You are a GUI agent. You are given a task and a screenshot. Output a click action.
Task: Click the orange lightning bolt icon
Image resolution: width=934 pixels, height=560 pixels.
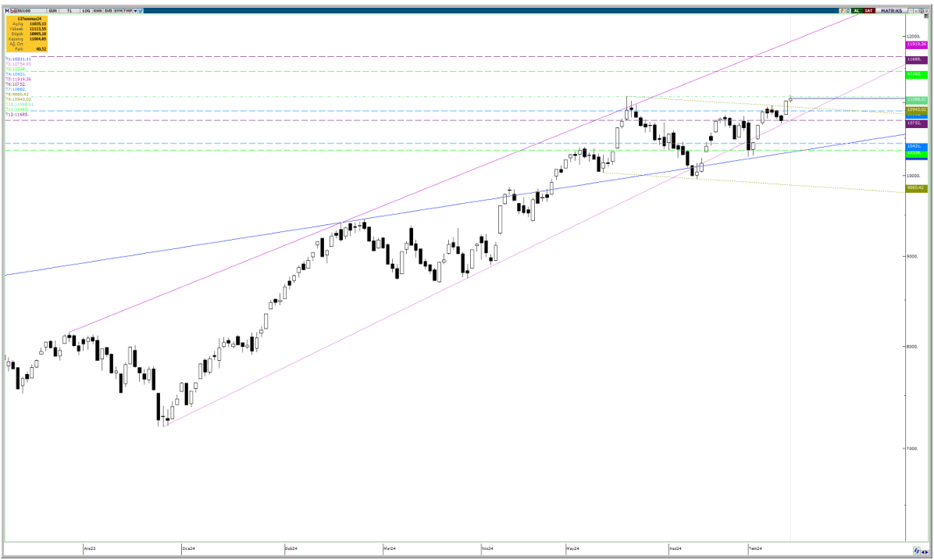(x=842, y=11)
